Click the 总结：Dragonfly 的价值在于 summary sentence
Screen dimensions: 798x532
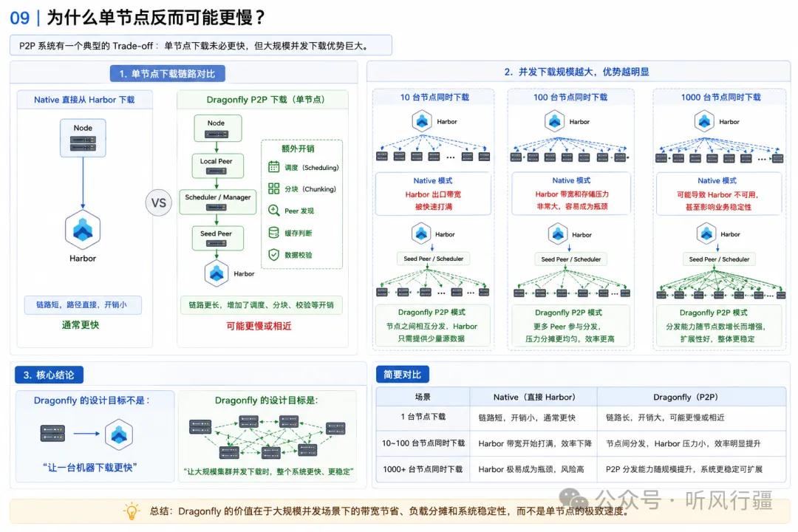point(389,511)
